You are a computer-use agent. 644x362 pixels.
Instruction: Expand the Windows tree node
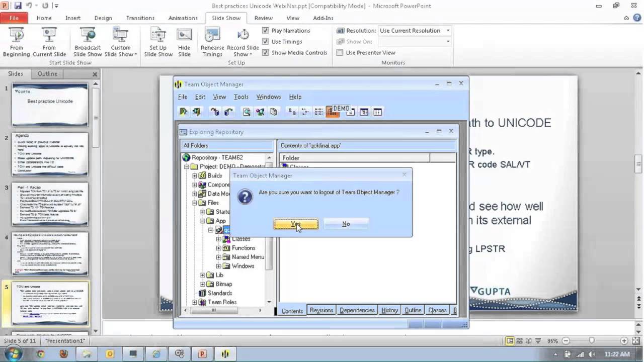point(219,266)
